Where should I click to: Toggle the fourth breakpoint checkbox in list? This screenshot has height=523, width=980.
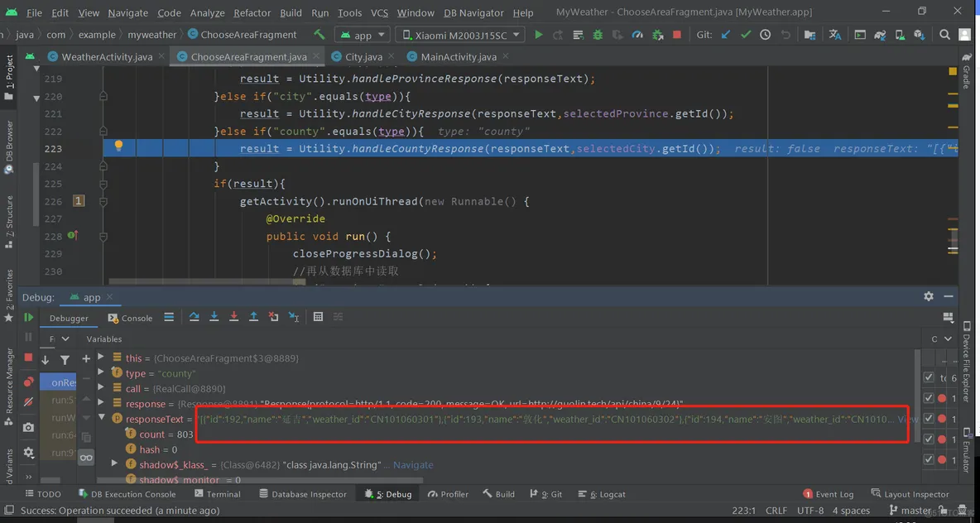(929, 439)
